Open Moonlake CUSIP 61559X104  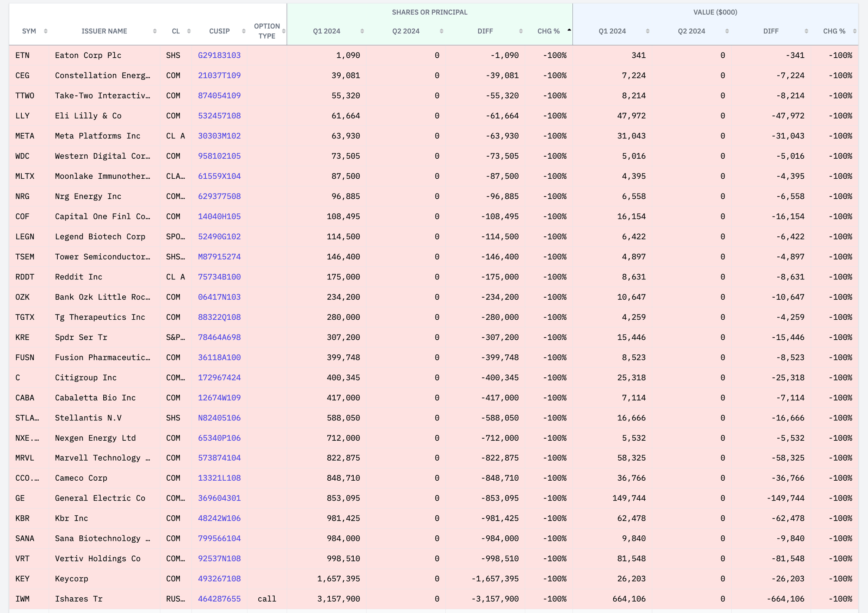point(219,176)
